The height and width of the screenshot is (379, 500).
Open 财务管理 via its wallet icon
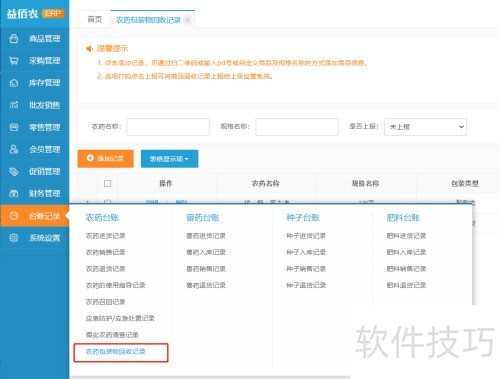click(x=14, y=193)
